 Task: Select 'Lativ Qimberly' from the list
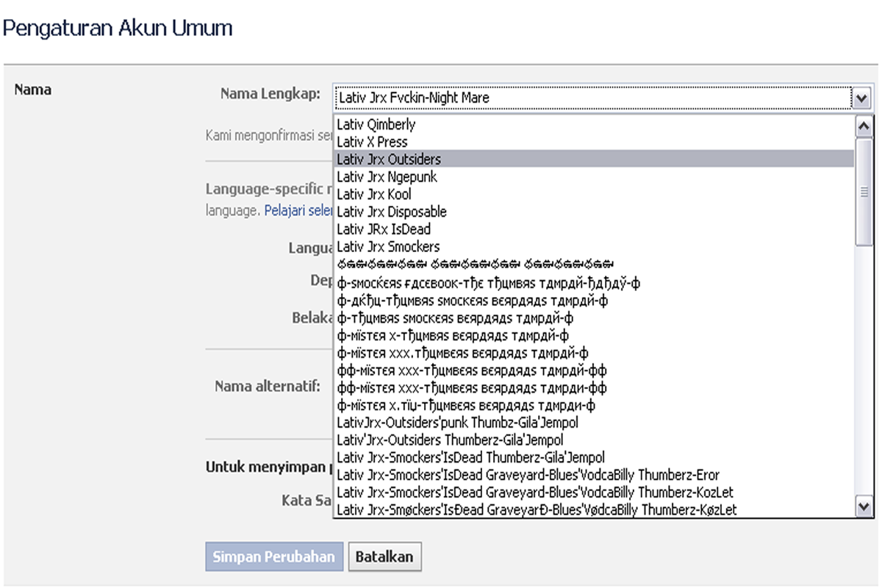[x=376, y=124]
